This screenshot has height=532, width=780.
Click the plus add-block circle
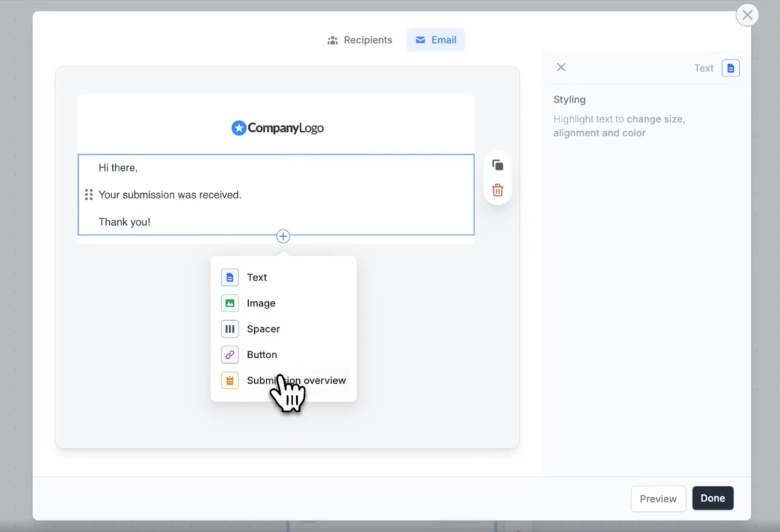click(x=283, y=236)
